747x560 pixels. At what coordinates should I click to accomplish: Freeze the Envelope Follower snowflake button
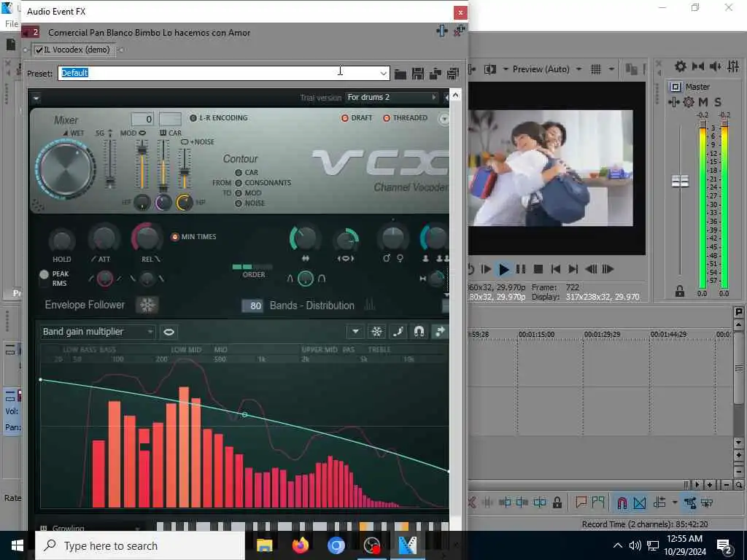pyautogui.click(x=147, y=305)
